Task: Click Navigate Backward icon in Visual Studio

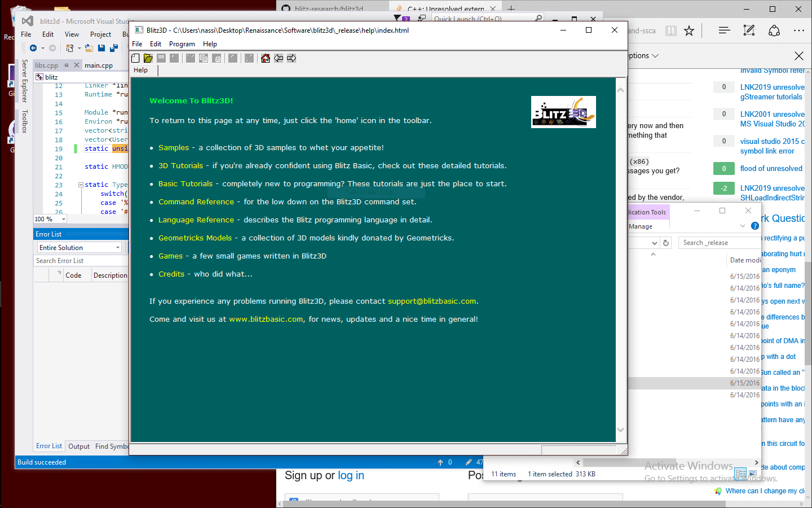Action: 33,49
